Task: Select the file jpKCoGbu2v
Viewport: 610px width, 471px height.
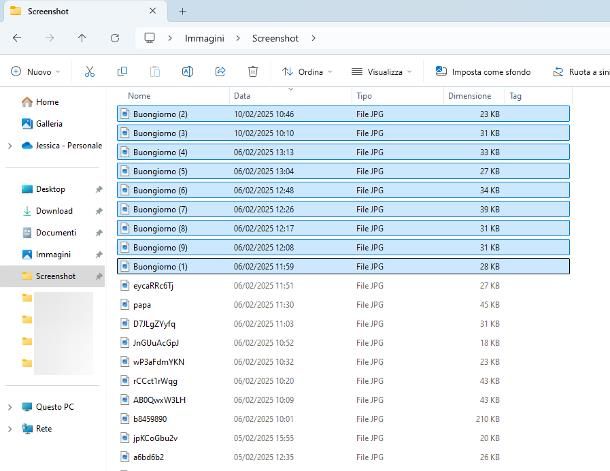Action: [343, 438]
